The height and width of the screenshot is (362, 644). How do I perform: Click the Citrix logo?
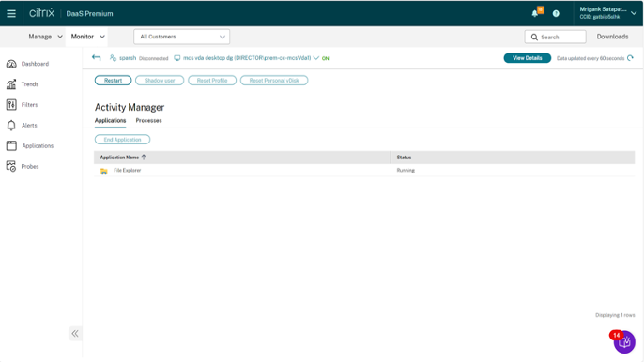tap(41, 13)
